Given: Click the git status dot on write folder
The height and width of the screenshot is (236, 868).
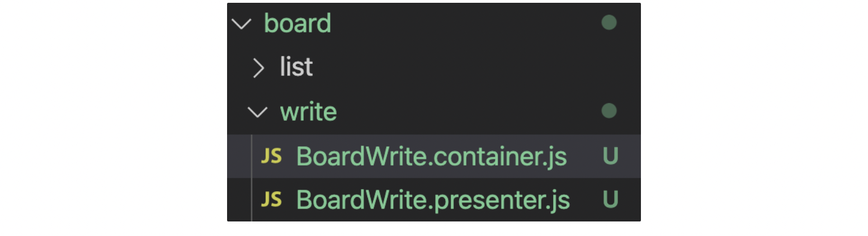Looking at the screenshot, I should pyautogui.click(x=608, y=111).
